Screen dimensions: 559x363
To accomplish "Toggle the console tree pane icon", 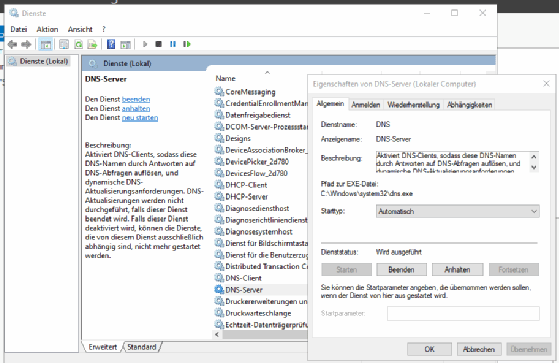I will (x=46, y=45).
